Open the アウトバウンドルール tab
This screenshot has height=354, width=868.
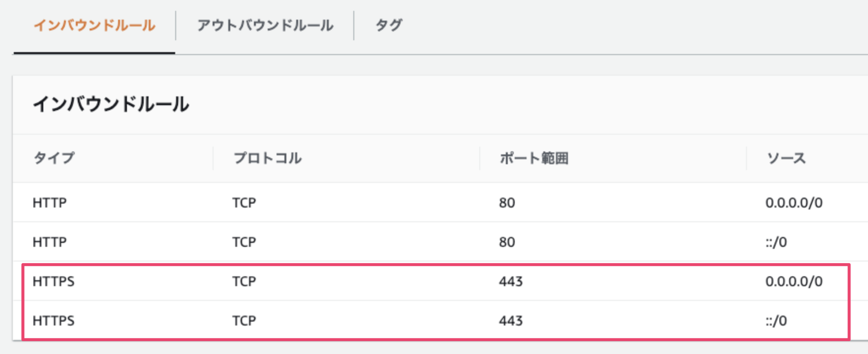coord(265,26)
